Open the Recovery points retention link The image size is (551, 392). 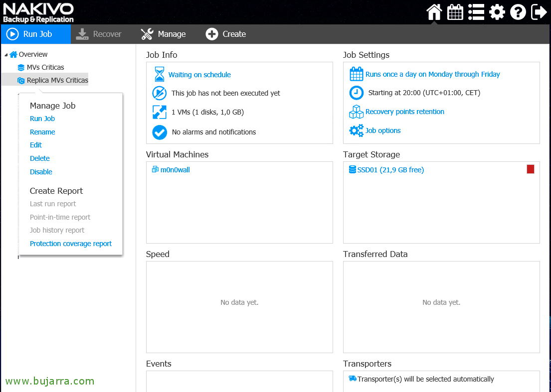pyautogui.click(x=405, y=112)
